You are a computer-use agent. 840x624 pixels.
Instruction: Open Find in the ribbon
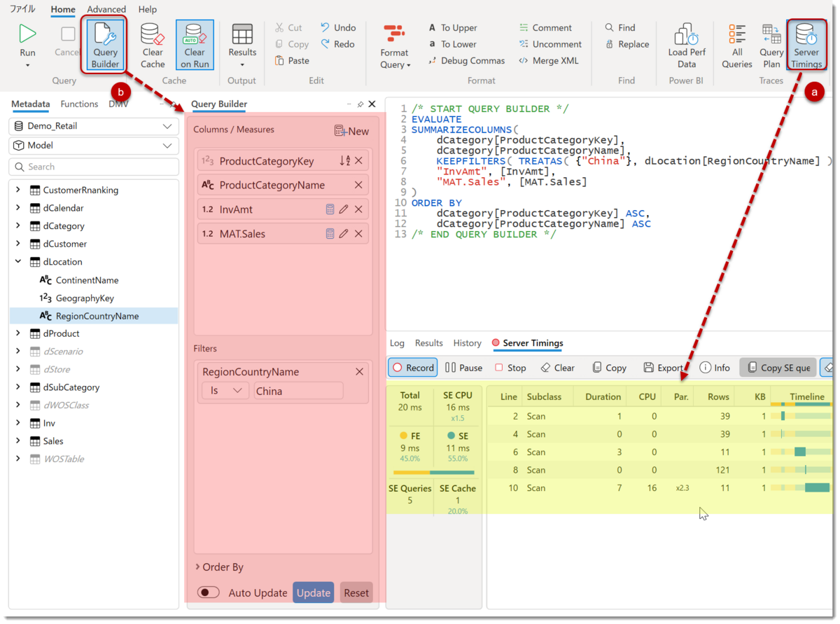pos(620,28)
